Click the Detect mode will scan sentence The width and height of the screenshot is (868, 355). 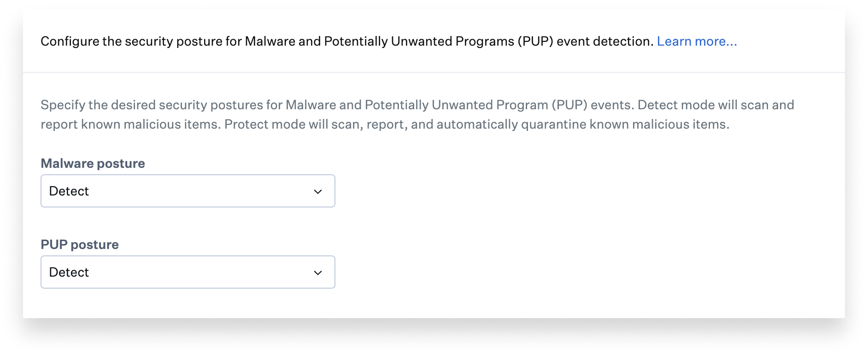coord(716,105)
